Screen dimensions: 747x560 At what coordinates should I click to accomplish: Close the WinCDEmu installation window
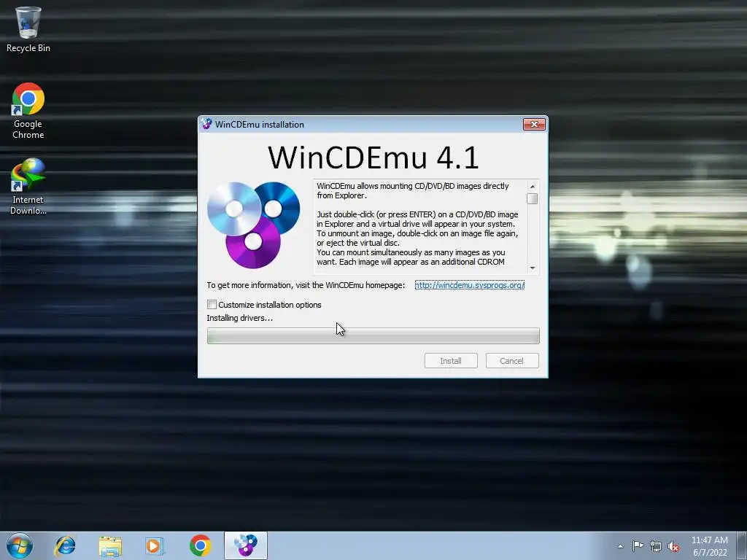point(534,124)
